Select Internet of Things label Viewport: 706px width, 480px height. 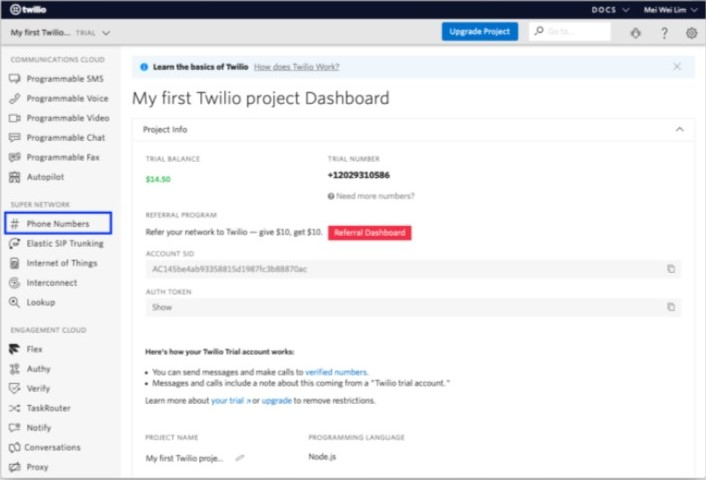pyautogui.click(x=62, y=263)
